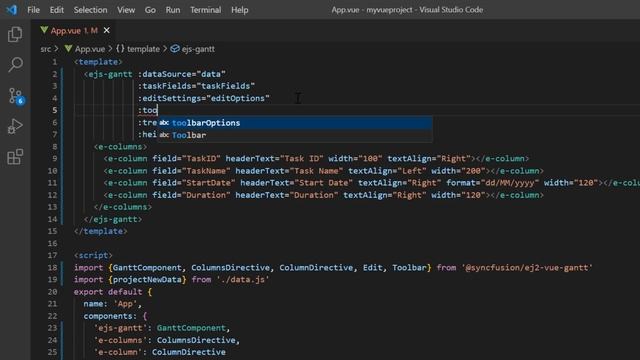Click :editSettings="editOptions" attribute text
Screen dimensions: 640x360
click(204, 98)
